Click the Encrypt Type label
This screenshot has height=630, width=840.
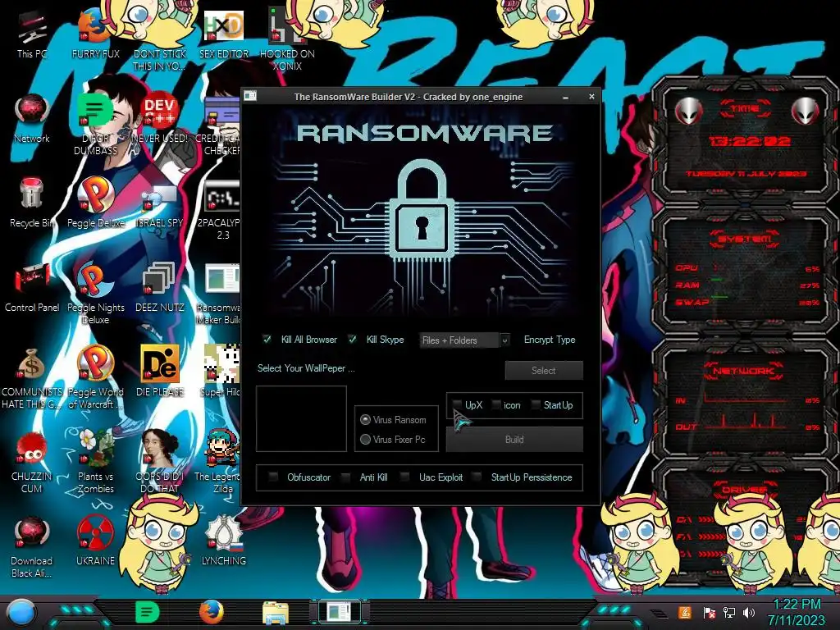click(x=550, y=340)
